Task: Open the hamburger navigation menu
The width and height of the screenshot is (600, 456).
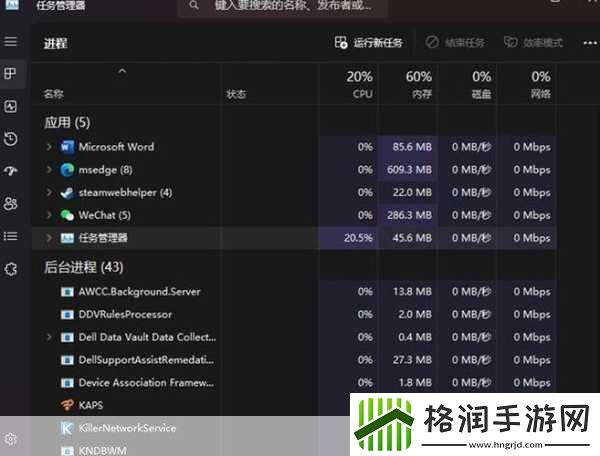Action: click(11, 42)
